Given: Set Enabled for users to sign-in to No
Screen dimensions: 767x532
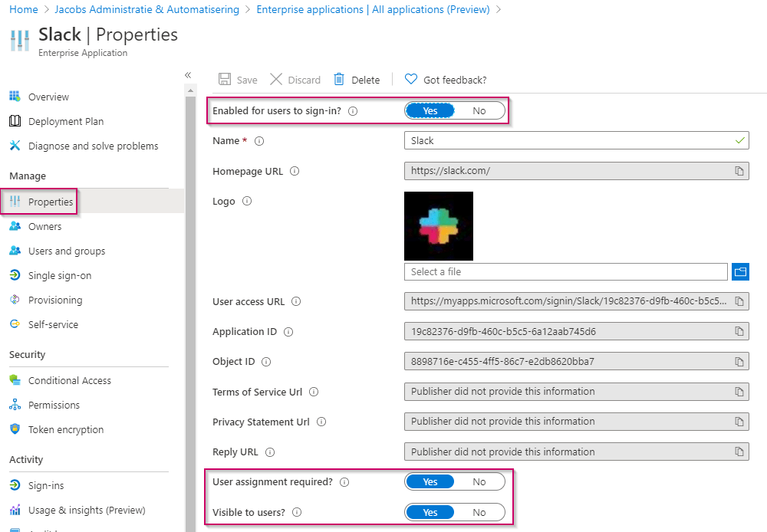Looking at the screenshot, I should point(479,111).
